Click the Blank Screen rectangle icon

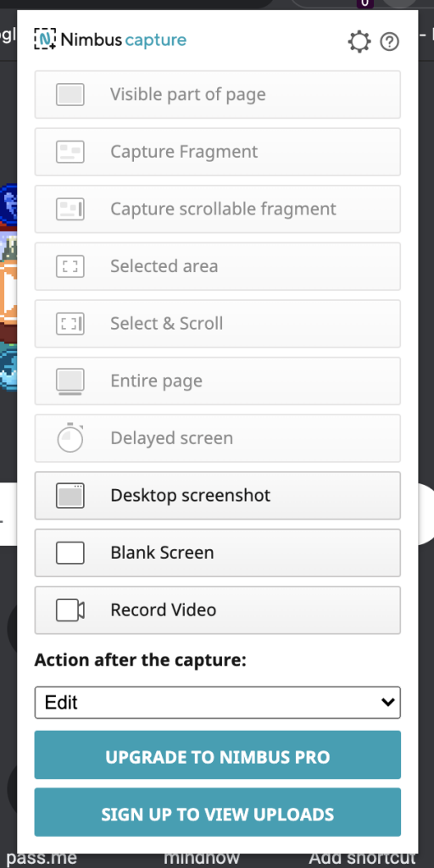tap(70, 553)
